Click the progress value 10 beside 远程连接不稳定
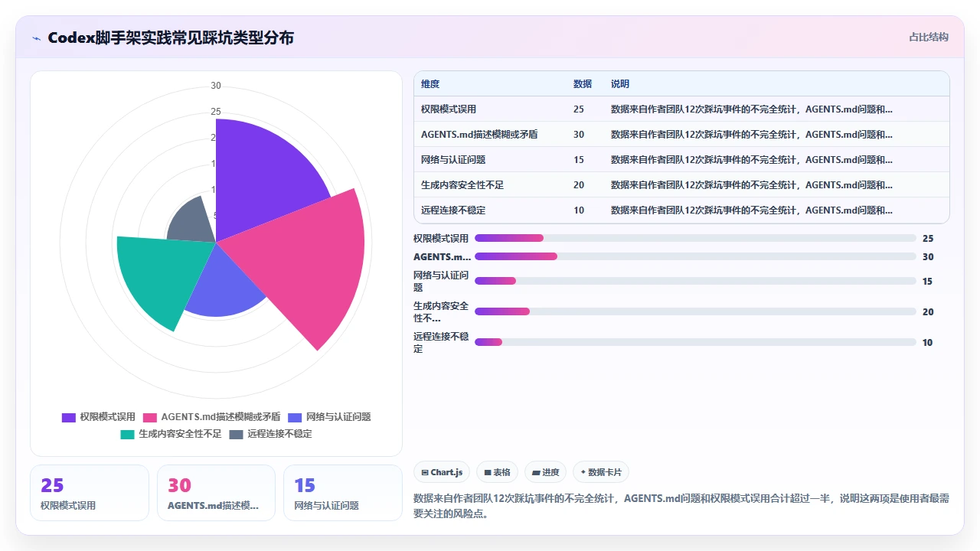Viewport: 980px width, 551px height. [928, 343]
